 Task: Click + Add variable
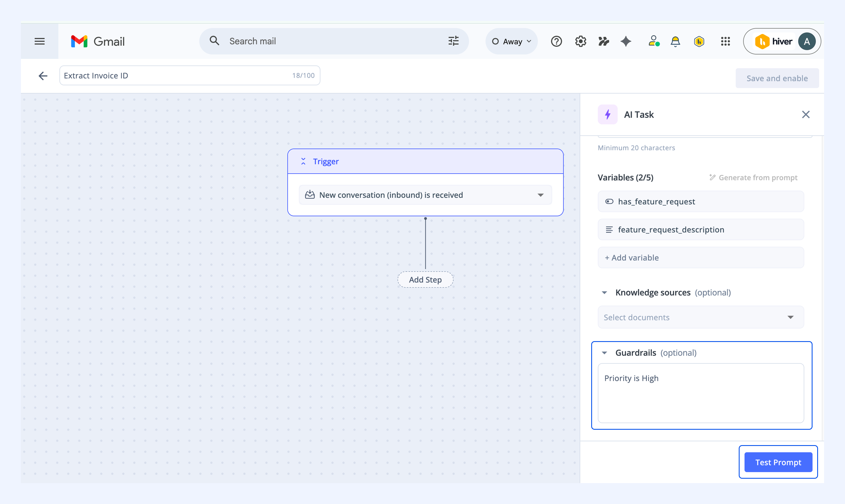coord(700,258)
